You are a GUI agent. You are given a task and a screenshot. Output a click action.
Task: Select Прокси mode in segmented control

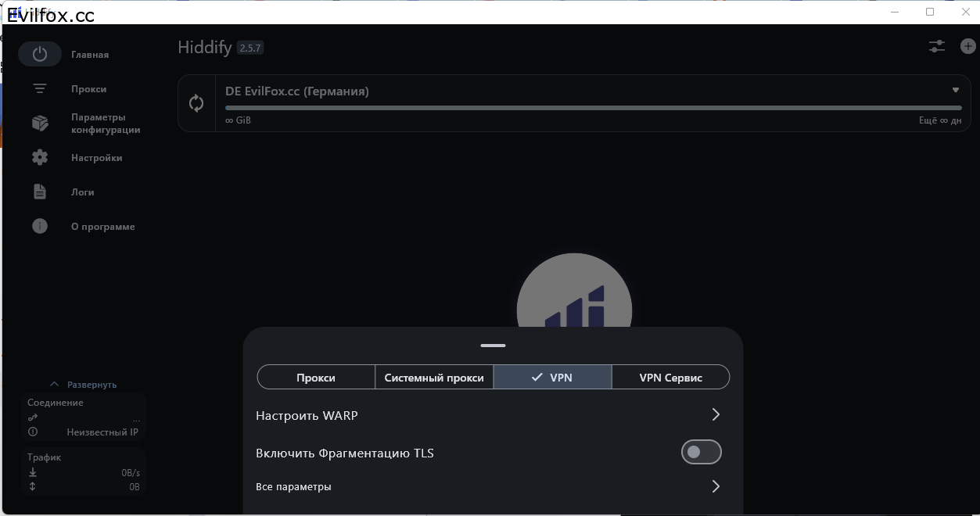316,377
